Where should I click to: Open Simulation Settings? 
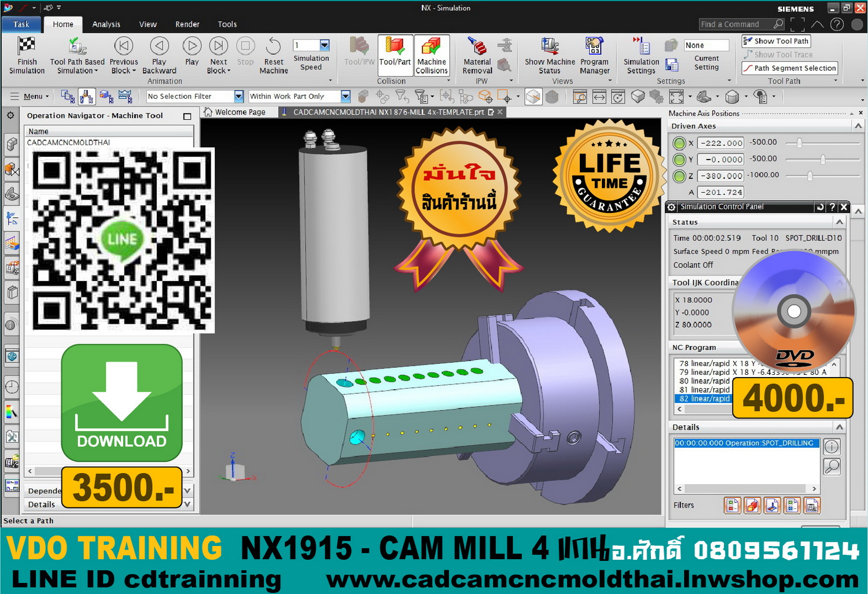point(641,47)
